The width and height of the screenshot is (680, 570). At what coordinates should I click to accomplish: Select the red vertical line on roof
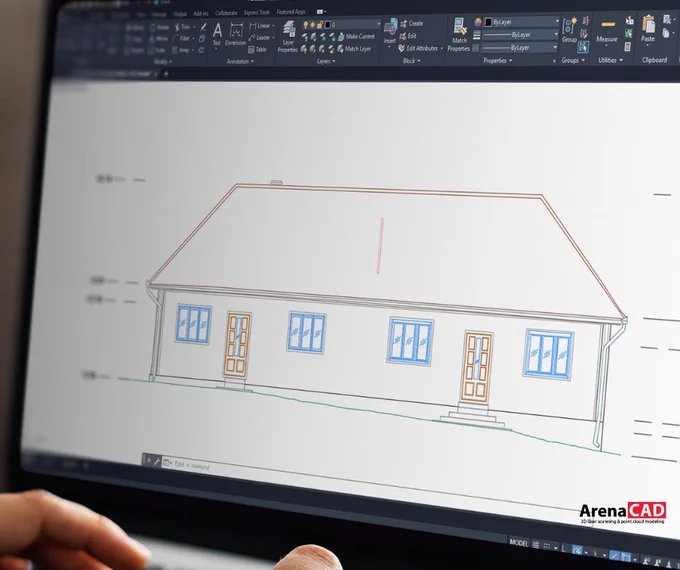point(380,246)
